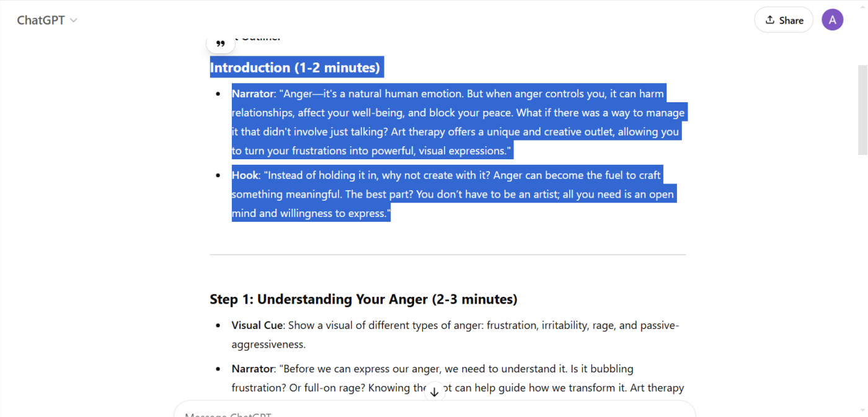
Task: Click the Narrator label in the Introduction section
Action: tap(253, 94)
